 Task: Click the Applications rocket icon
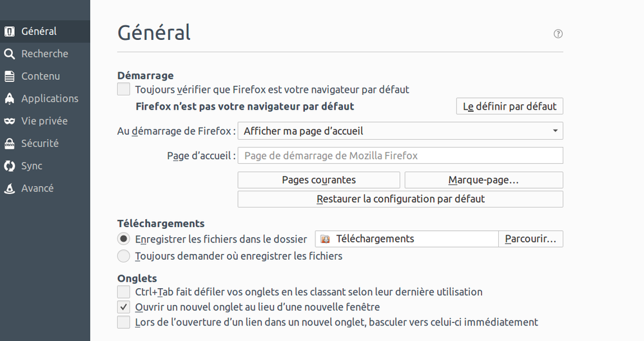10,99
